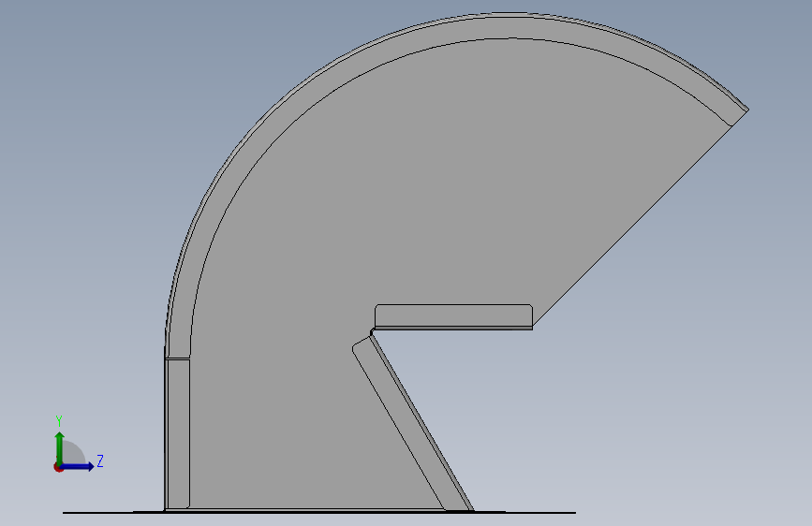Viewport: 812px width, 526px height.
Task: Click the blue Z axis arrow of triad
Action: [77, 466]
